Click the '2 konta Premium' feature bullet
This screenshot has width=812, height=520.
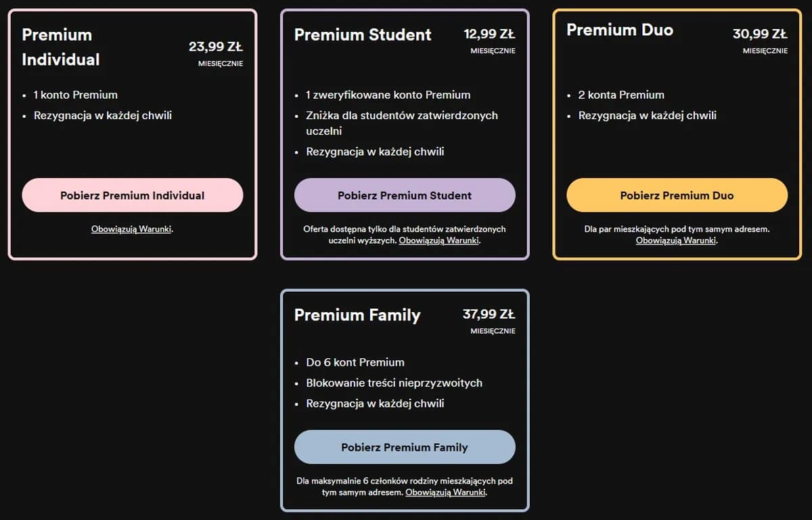click(621, 95)
